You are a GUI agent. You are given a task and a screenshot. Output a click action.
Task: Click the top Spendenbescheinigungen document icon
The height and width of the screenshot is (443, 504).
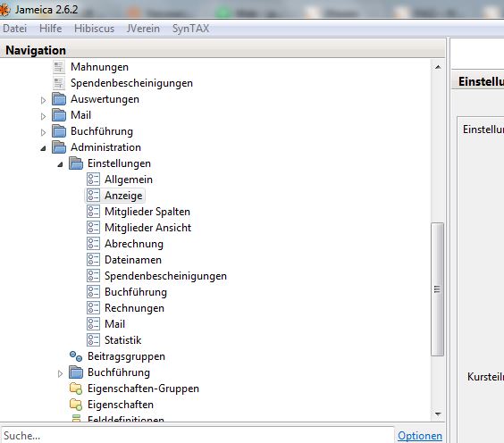click(x=59, y=83)
